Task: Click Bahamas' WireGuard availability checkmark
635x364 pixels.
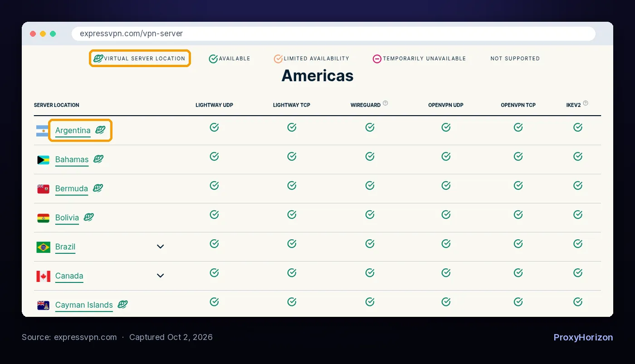Action: [x=370, y=156]
